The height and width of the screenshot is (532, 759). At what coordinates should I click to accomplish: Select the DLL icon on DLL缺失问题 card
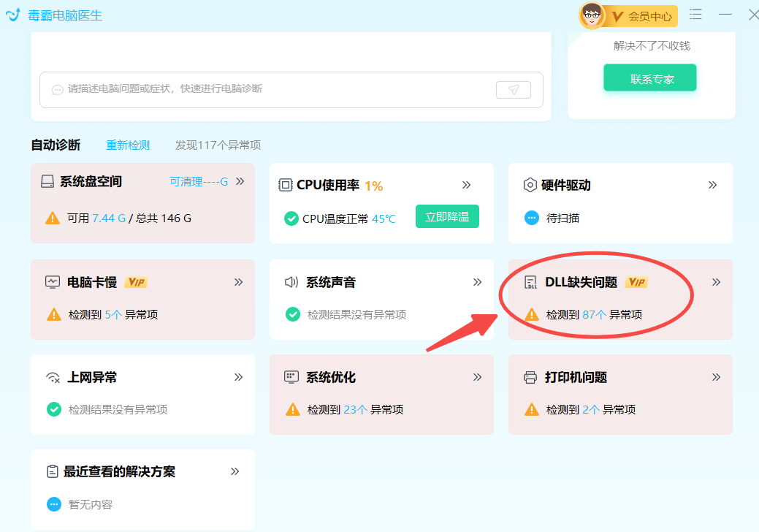click(x=531, y=281)
